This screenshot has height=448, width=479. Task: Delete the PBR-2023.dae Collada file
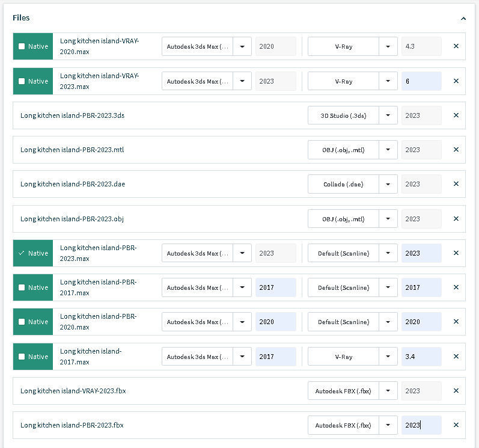click(456, 184)
